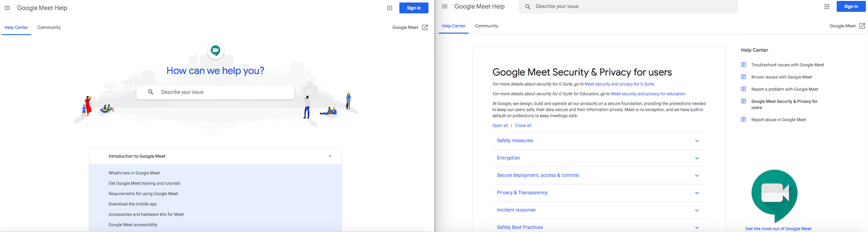Open Download the mobile app

pyautogui.click(x=133, y=204)
